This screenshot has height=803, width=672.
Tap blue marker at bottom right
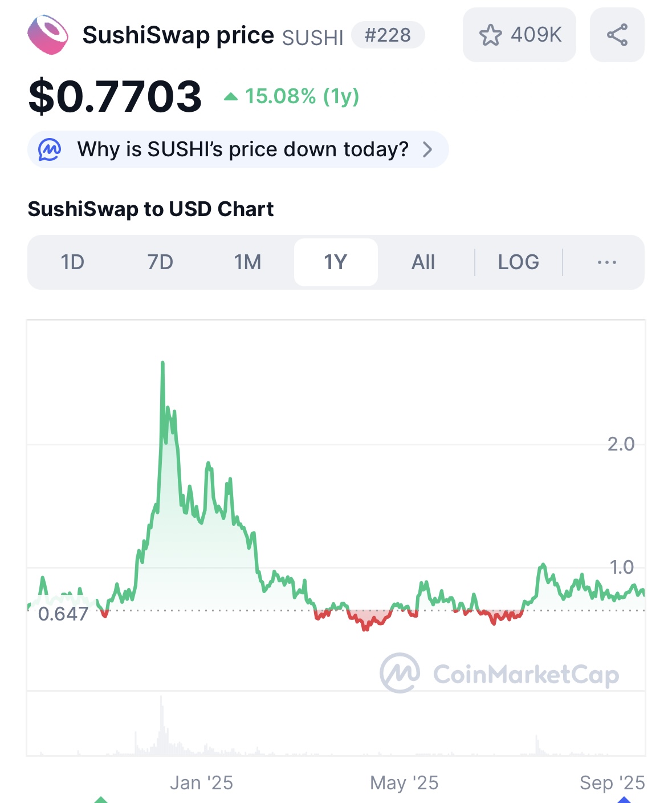click(x=626, y=799)
